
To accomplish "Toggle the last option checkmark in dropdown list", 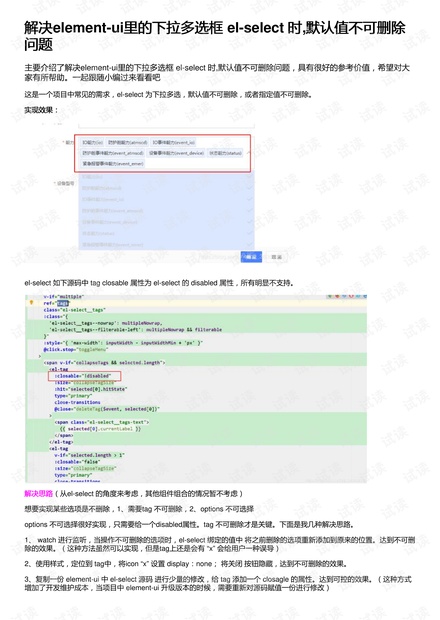I will [x=249, y=245].
